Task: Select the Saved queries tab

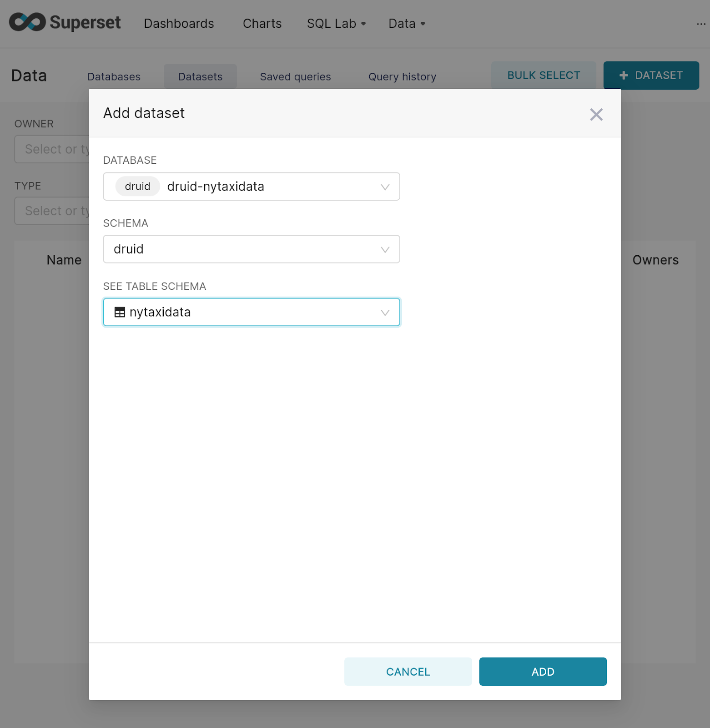Action: [x=295, y=77]
